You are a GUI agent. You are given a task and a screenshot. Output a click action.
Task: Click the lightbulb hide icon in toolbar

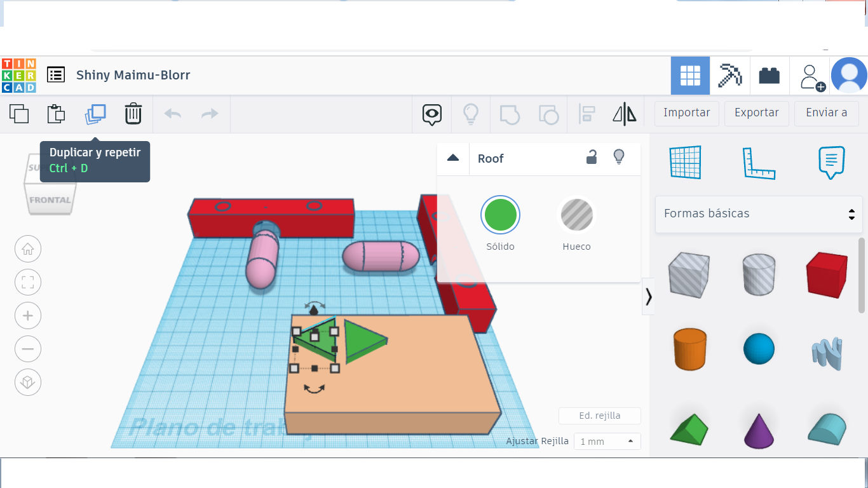click(470, 114)
